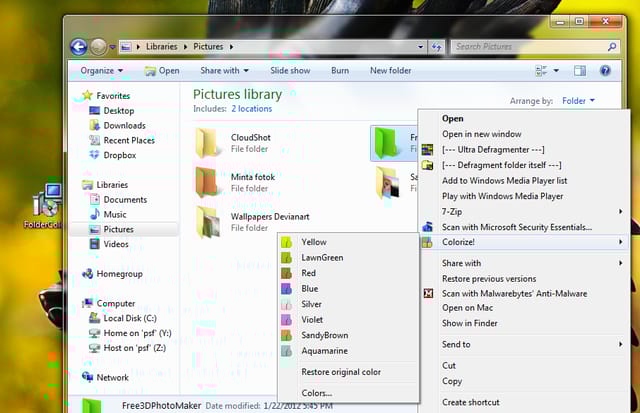This screenshot has height=413, width=640.
Task: Open the view options dropdown arrow
Action: click(x=556, y=71)
